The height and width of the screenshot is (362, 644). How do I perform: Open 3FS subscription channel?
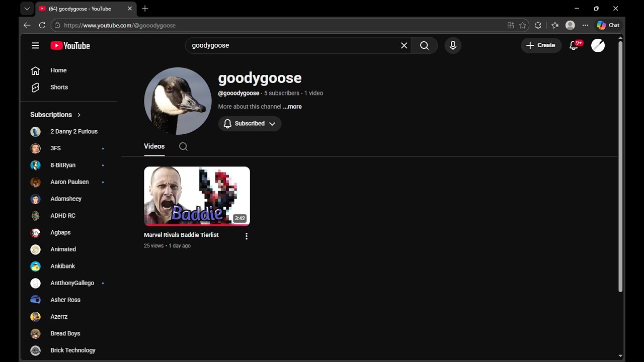click(x=68, y=148)
